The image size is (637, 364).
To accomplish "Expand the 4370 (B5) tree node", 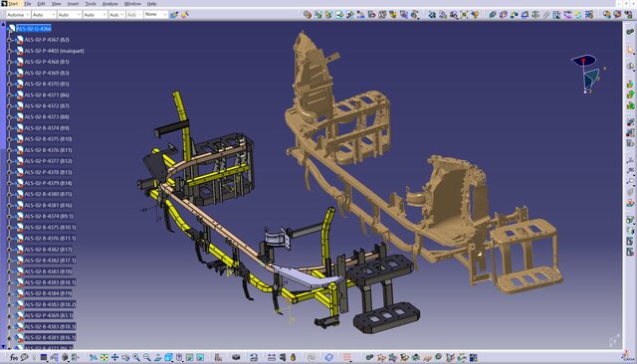I will point(10,84).
